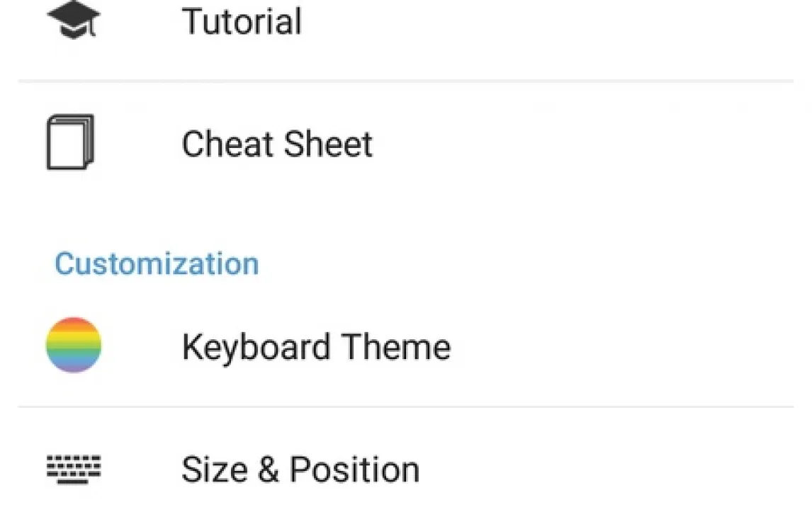Tap the keyboard icon beside Size & Position
Viewport: 812px width, 507px height.
click(74, 468)
